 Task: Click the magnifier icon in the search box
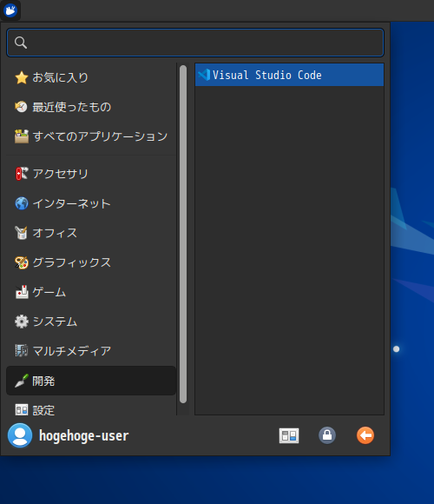[x=21, y=43]
